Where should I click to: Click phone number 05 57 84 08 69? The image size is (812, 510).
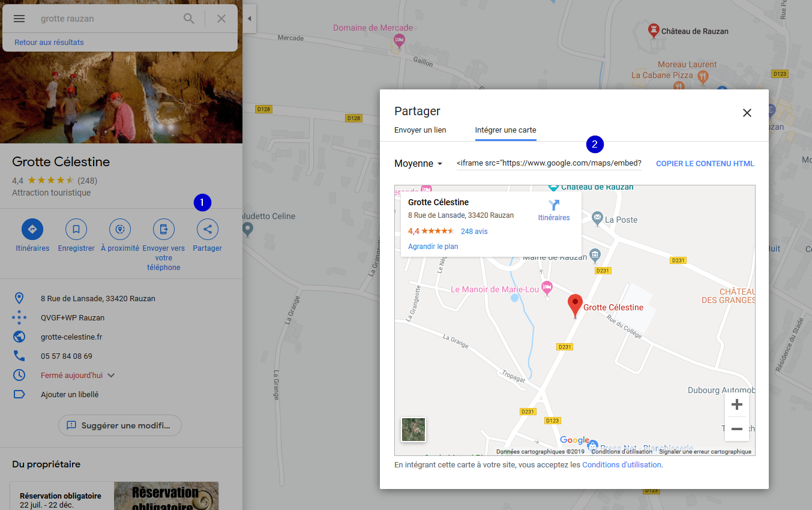pos(67,356)
